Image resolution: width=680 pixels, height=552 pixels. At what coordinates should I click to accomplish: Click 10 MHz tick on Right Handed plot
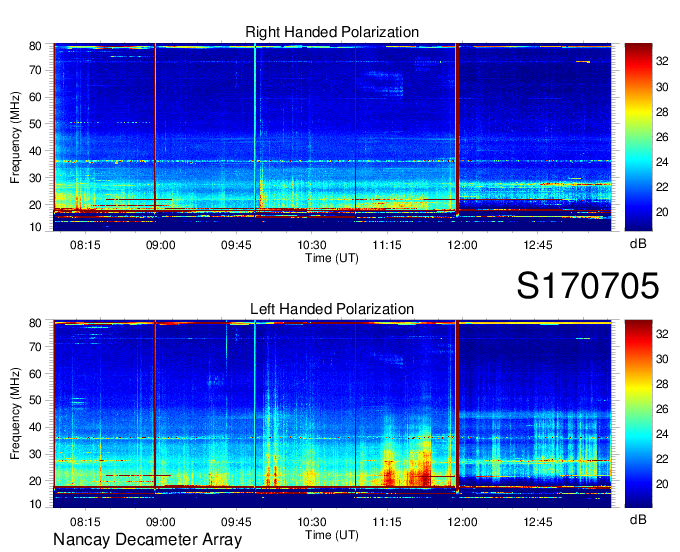click(x=35, y=227)
